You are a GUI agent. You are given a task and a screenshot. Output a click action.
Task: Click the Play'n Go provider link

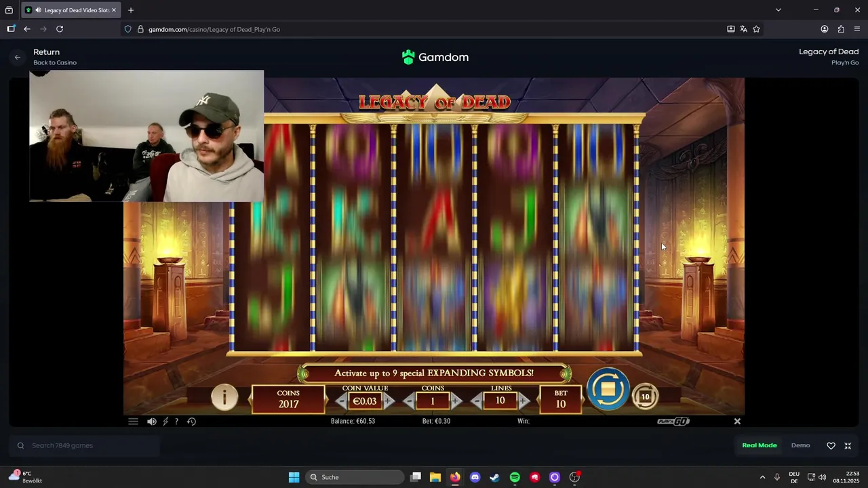click(x=845, y=62)
